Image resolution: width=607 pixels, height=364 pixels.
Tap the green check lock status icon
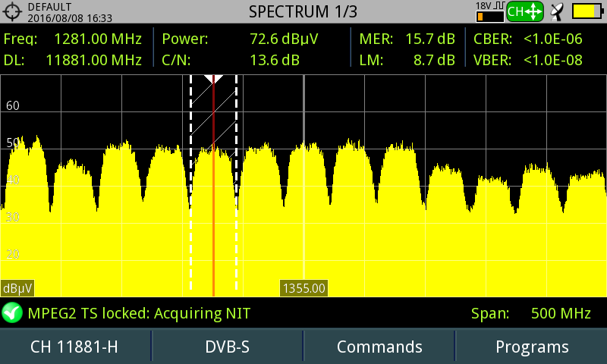click(12, 312)
